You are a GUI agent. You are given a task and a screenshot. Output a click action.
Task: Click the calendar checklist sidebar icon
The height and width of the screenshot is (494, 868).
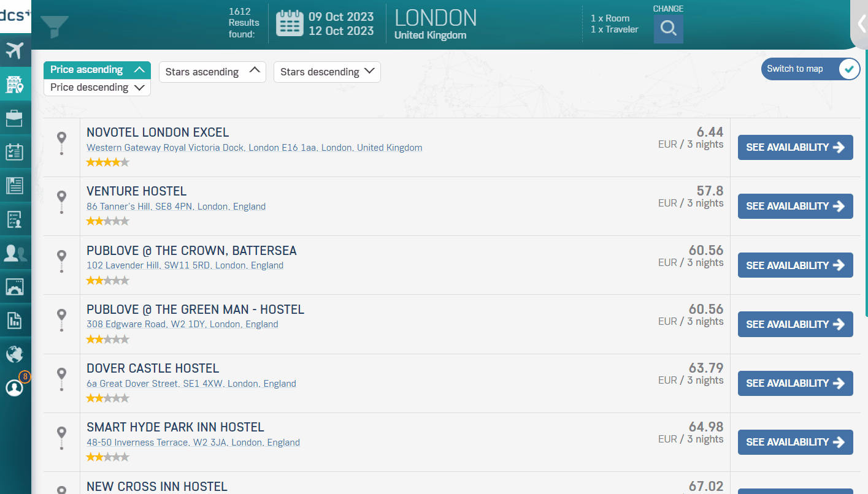tap(15, 151)
